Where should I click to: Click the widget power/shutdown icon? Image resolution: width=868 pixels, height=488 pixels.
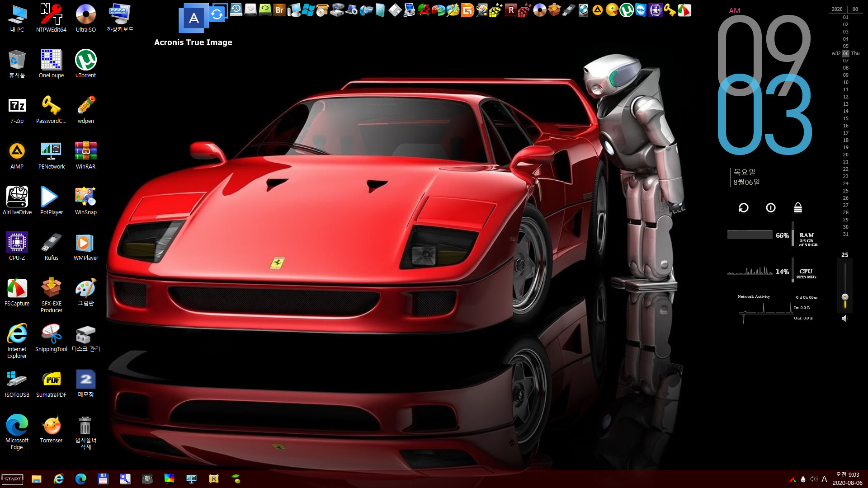pyautogui.click(x=771, y=207)
